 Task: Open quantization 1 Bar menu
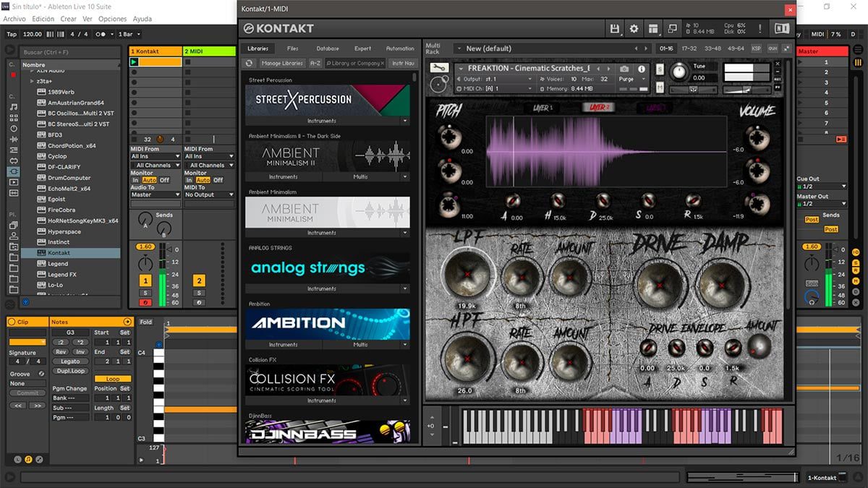[x=127, y=34]
